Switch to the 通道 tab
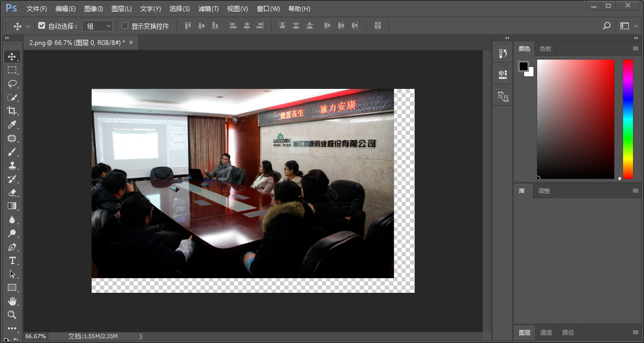The height and width of the screenshot is (343, 644). 546,333
